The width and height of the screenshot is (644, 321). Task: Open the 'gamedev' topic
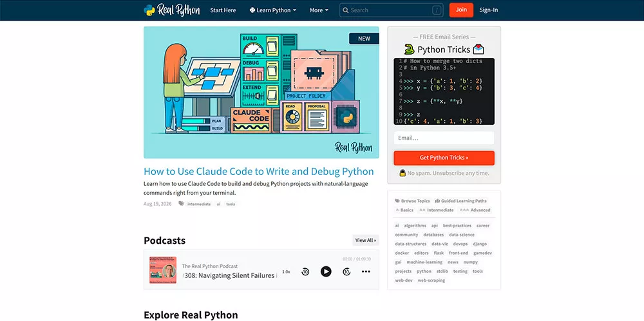tap(482, 253)
